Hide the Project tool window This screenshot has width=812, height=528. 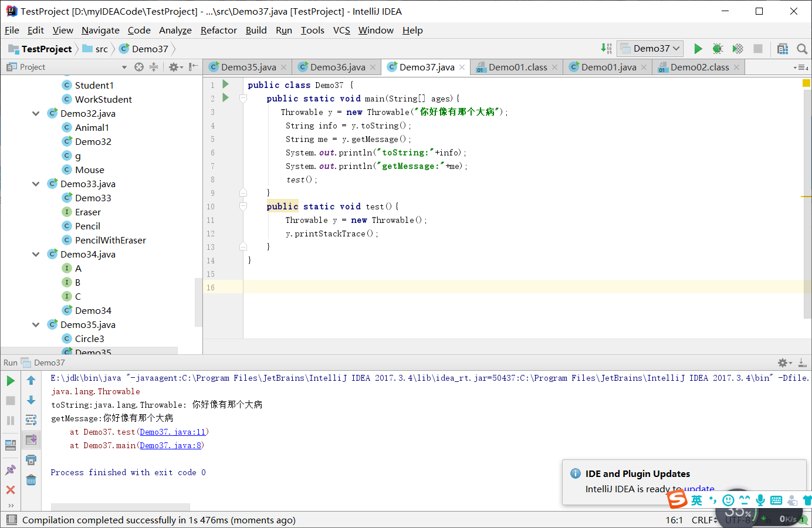coord(194,67)
